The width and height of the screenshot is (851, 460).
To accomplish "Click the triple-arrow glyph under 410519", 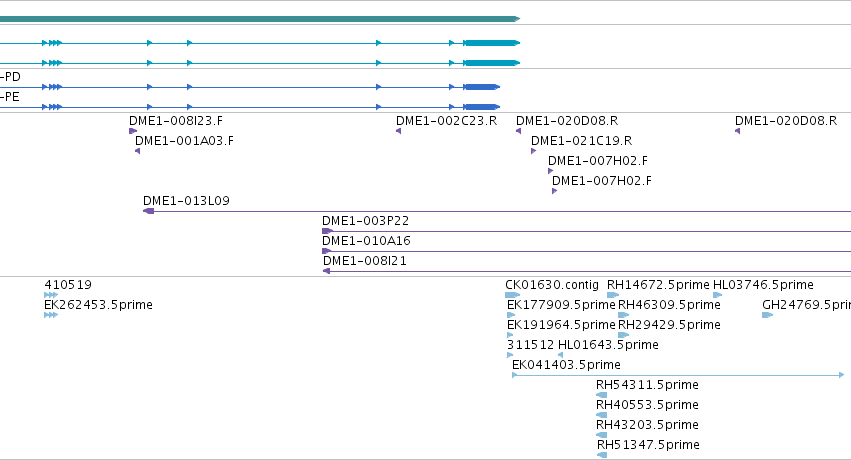I will pos(51,295).
